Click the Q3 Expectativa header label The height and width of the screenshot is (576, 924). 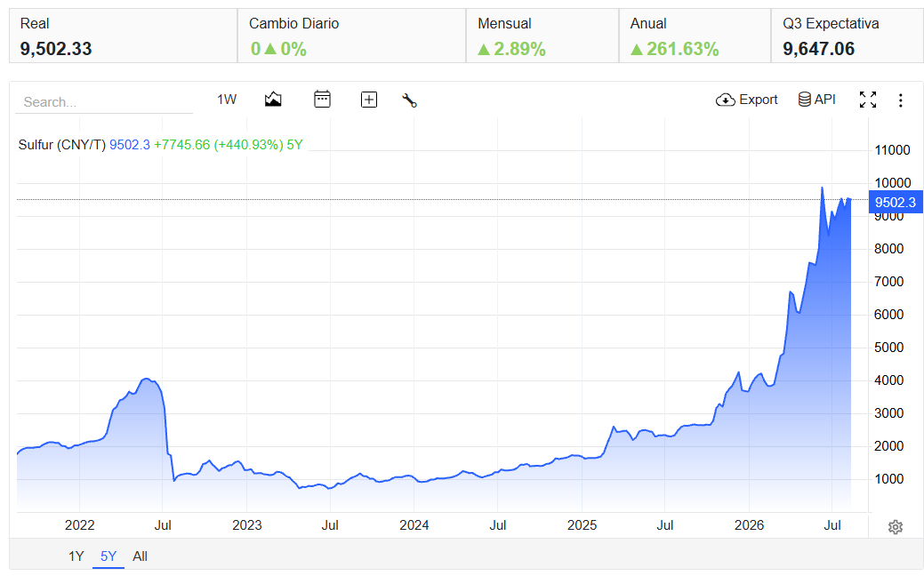click(x=831, y=24)
